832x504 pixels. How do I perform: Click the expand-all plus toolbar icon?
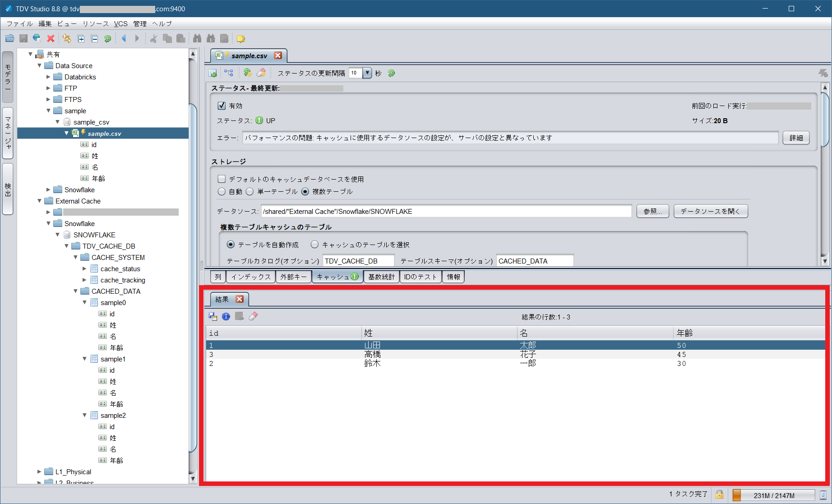81,39
